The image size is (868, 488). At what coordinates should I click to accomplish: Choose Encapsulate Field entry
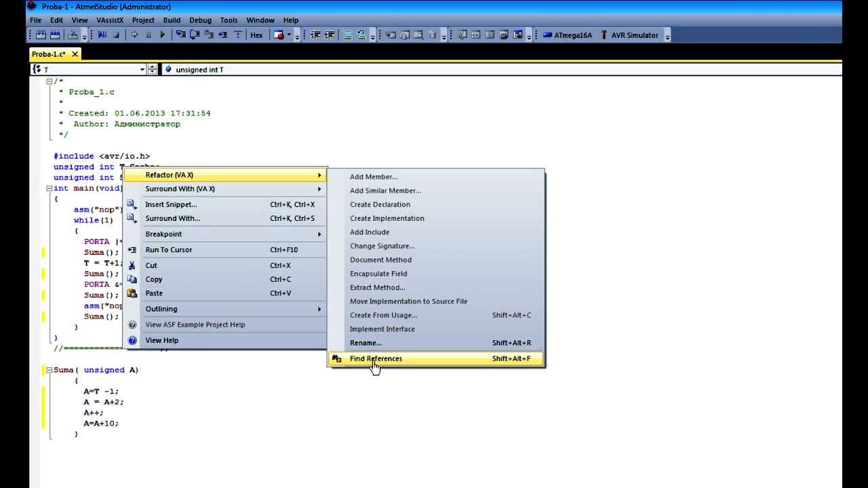coord(436,274)
